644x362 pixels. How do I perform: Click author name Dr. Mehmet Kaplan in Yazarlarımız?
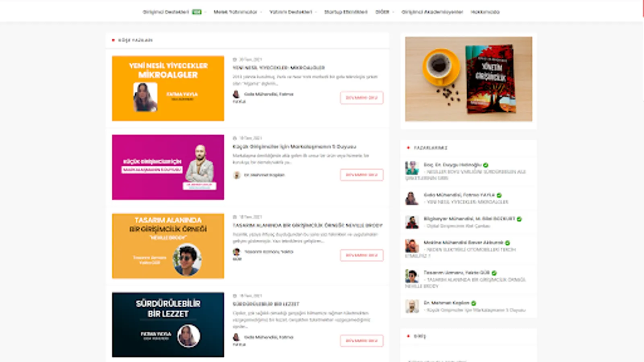pos(446,303)
